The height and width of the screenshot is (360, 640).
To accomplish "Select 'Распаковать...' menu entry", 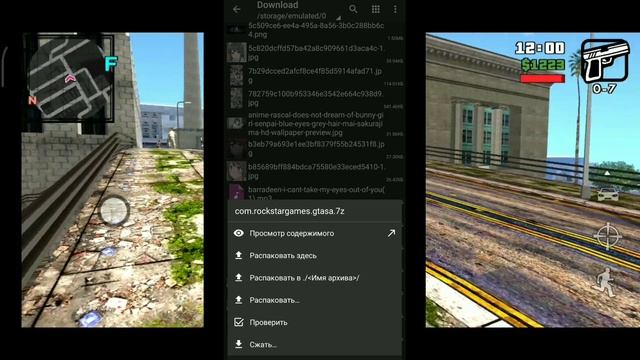I will [x=314, y=300].
